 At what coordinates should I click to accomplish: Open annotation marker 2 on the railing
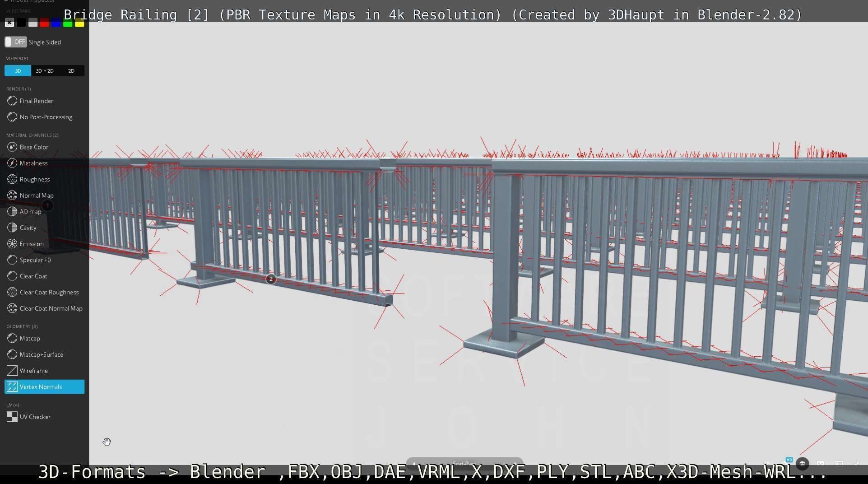[271, 279]
